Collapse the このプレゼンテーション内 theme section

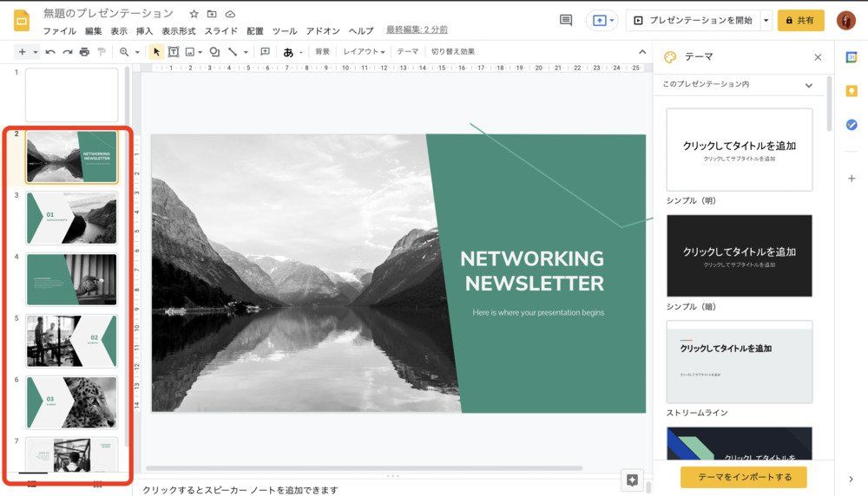coord(809,85)
